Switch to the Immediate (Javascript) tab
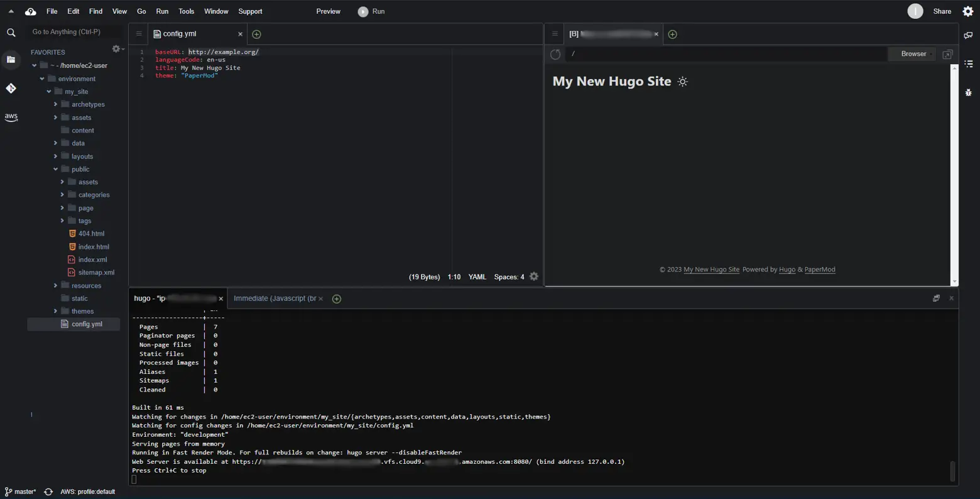980x499 pixels. pos(275,299)
